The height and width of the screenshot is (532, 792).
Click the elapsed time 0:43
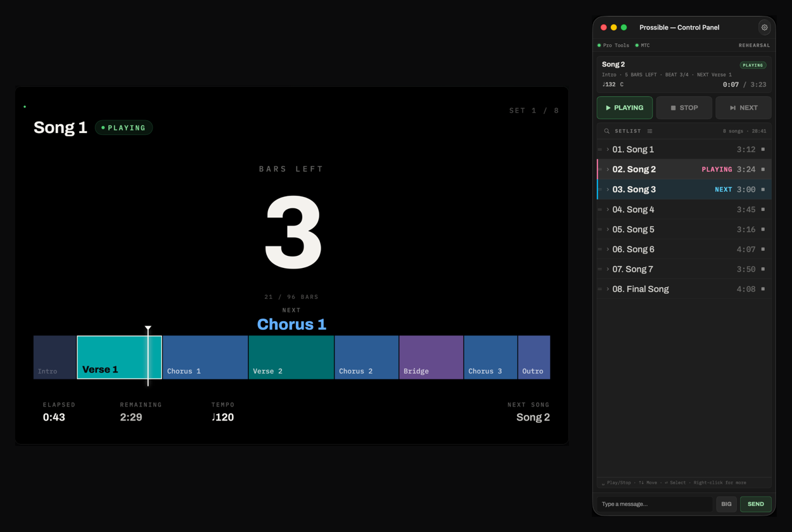tap(54, 417)
